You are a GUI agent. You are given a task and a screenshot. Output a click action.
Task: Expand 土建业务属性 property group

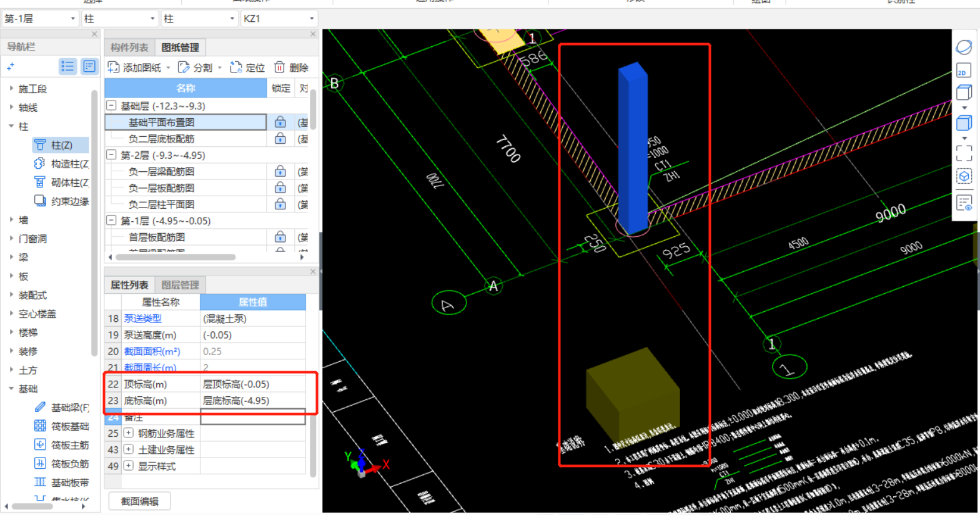[129, 449]
